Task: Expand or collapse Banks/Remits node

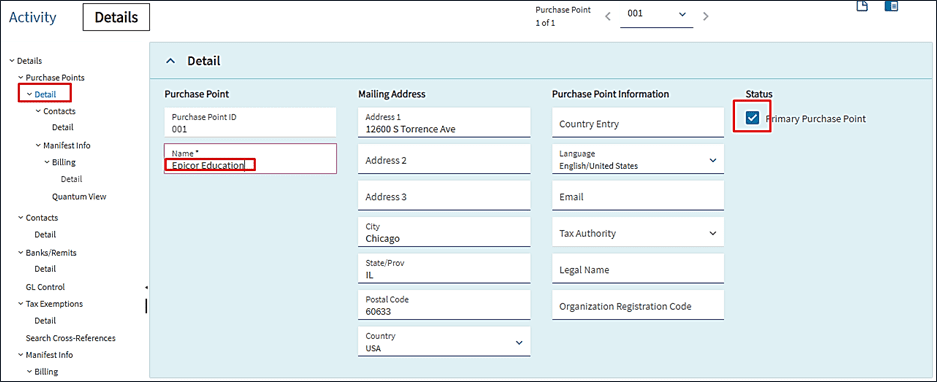Action: pos(21,253)
